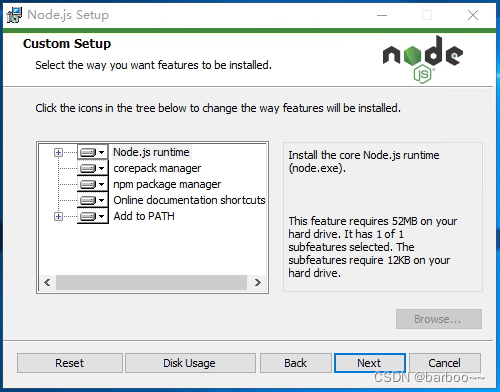Open the Add to PATH install dropdown
This screenshot has width=500, height=392.
click(x=93, y=216)
